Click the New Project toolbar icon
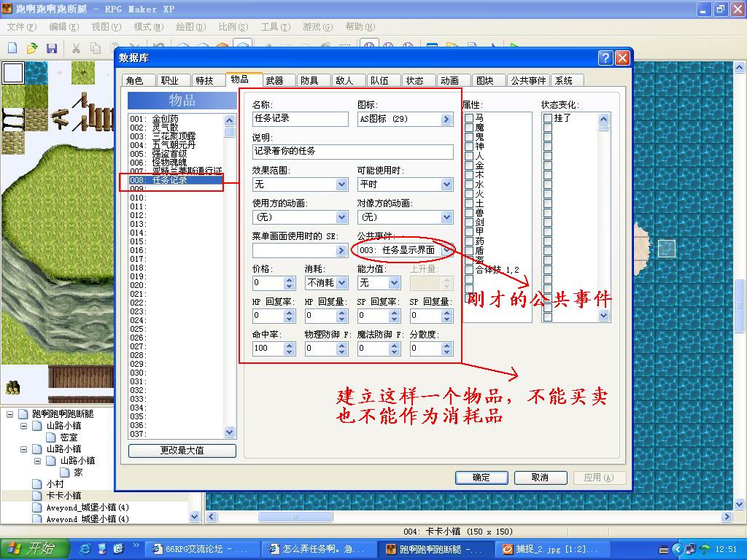This screenshot has height=560, width=747. [x=13, y=47]
